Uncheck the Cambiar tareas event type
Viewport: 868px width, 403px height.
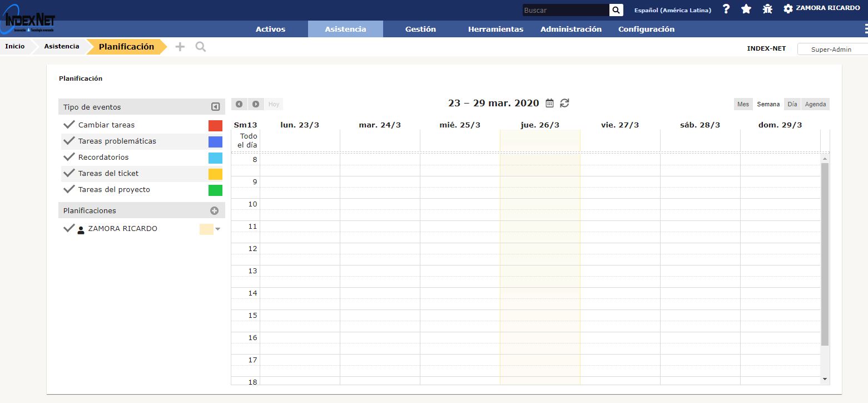click(69, 125)
